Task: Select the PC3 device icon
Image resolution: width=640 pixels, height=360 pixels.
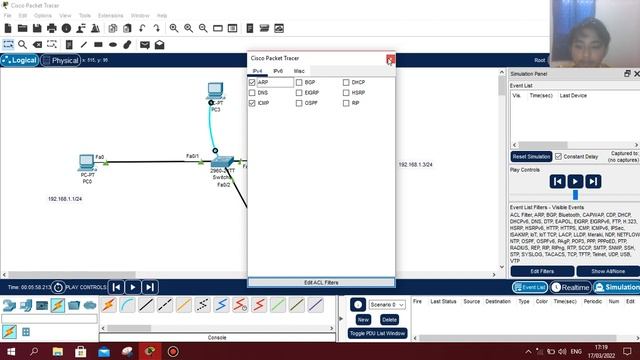Action: click(215, 90)
